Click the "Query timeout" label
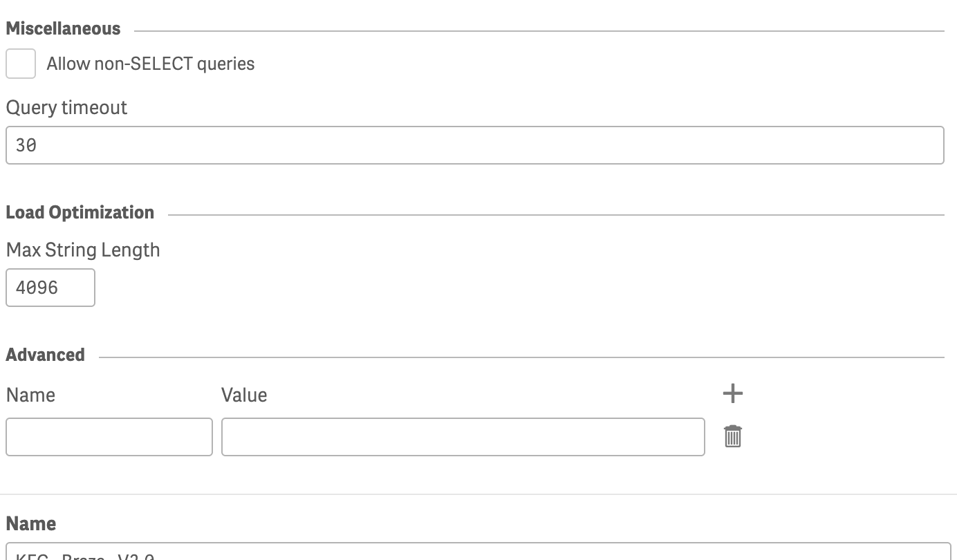The height and width of the screenshot is (560, 957). [x=66, y=108]
